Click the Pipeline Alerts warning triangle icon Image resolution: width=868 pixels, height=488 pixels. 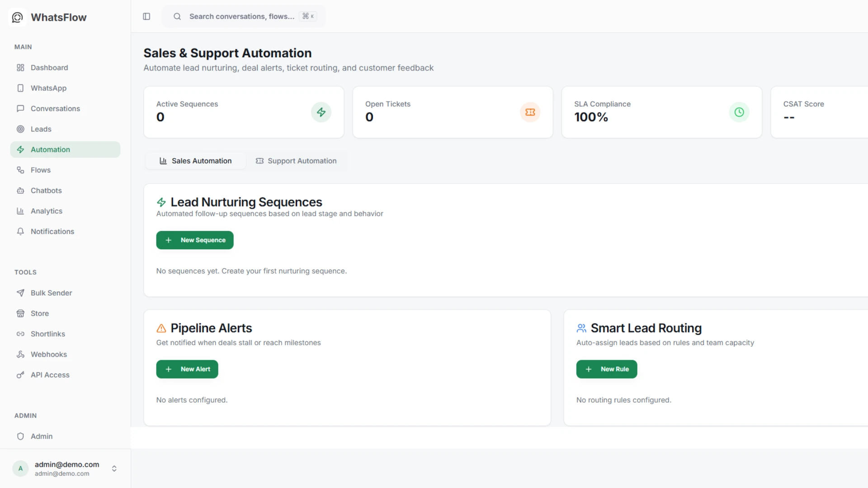pos(161,328)
